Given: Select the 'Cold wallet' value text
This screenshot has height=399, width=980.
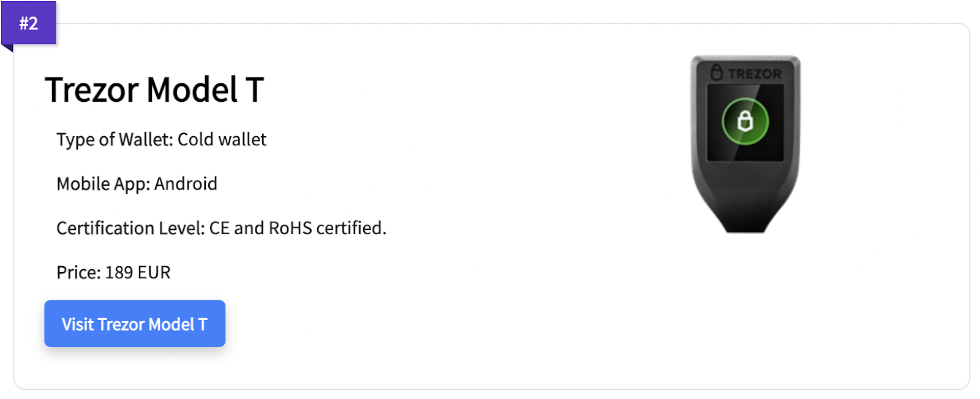Looking at the screenshot, I should 222,140.
